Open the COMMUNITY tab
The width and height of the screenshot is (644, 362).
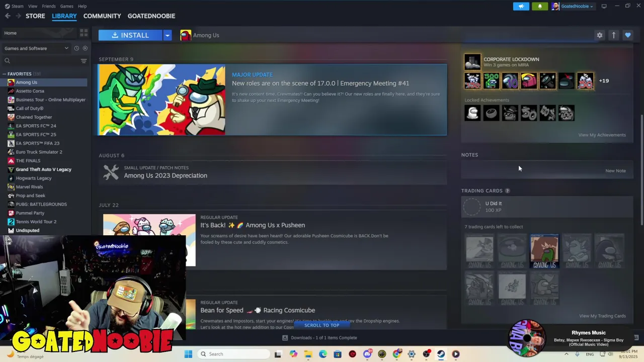tap(102, 16)
